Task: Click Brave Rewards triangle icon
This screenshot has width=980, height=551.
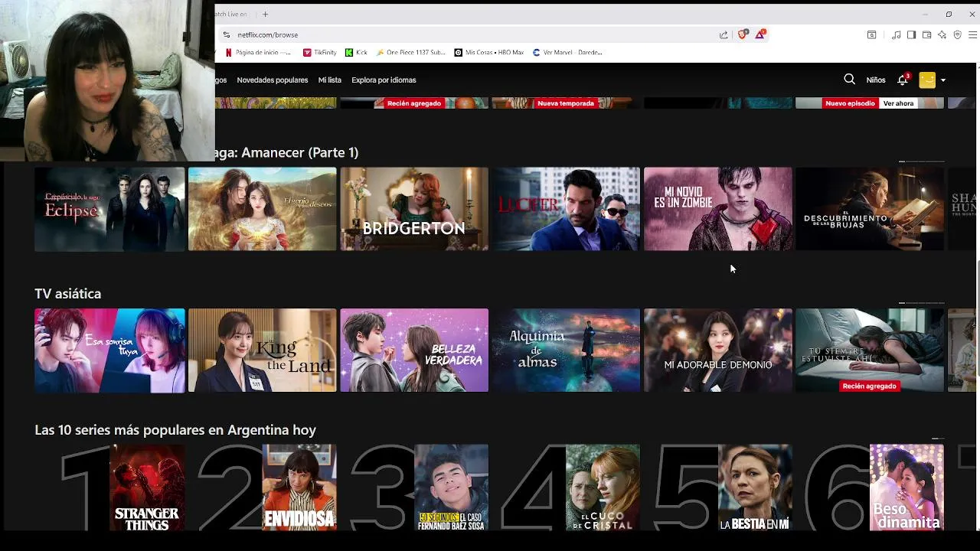Action: click(760, 34)
